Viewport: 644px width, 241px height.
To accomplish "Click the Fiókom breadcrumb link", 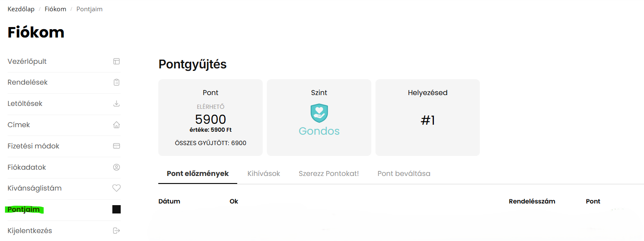I will [x=56, y=9].
